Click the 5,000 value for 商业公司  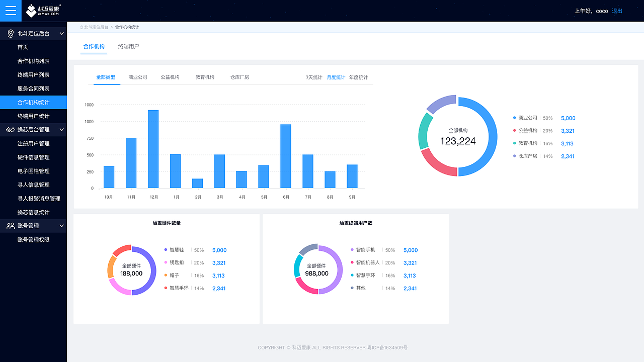pos(568,118)
